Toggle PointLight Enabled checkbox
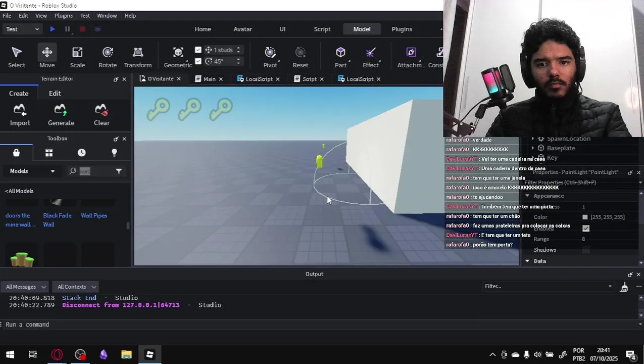Image resolution: width=644 pixels, height=364 pixels. [586, 229]
